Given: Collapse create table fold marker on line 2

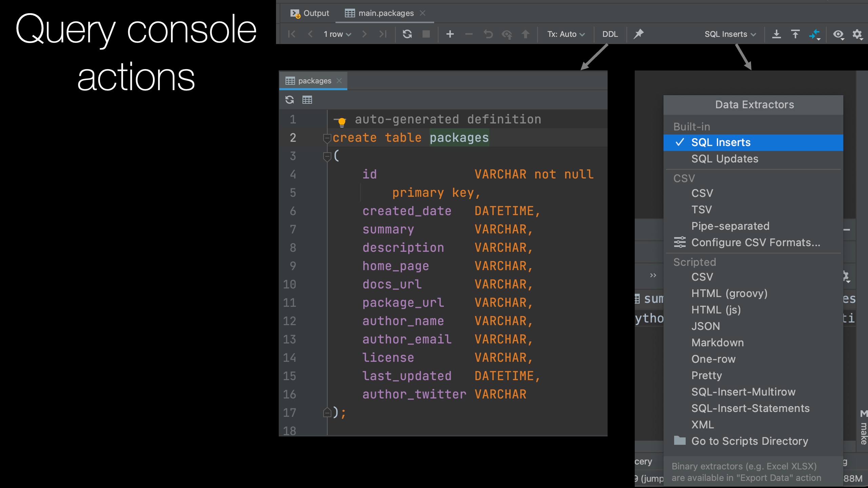Looking at the screenshot, I should (327, 138).
